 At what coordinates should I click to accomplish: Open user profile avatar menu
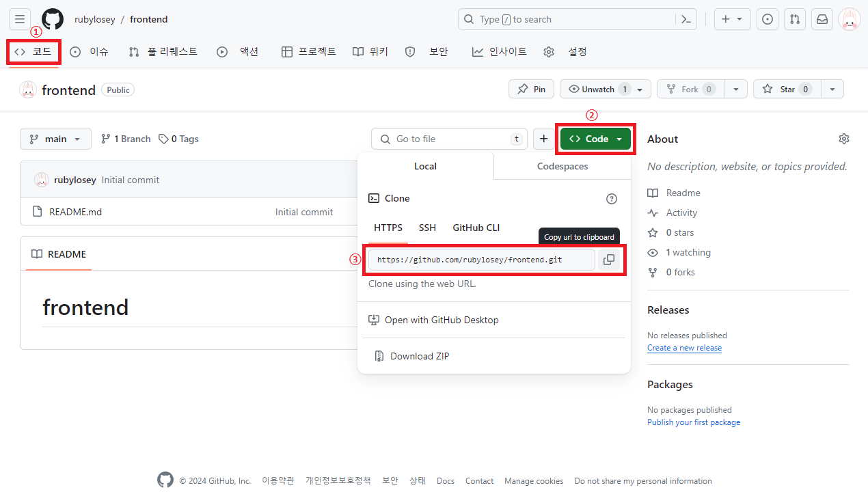(x=850, y=19)
